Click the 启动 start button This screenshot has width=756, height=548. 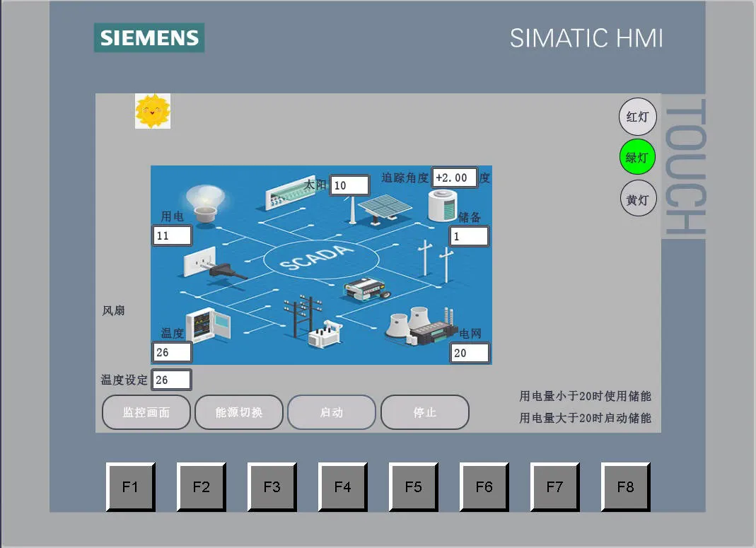(332, 412)
